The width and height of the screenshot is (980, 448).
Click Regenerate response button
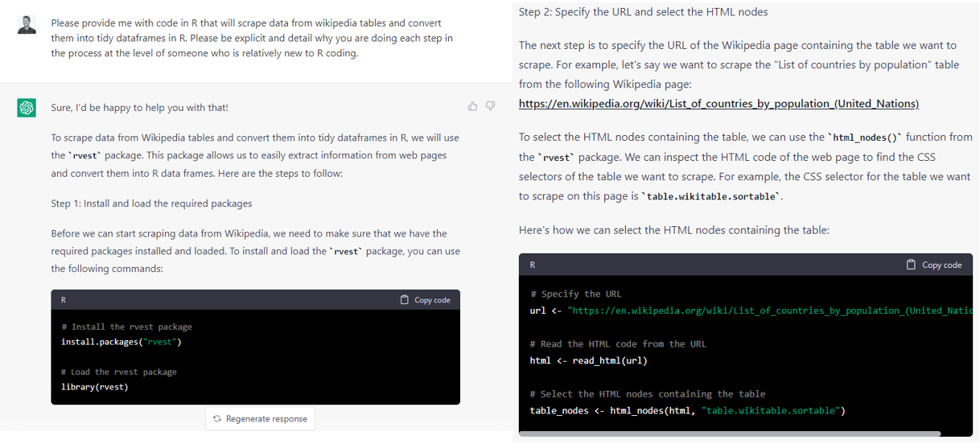(x=260, y=418)
